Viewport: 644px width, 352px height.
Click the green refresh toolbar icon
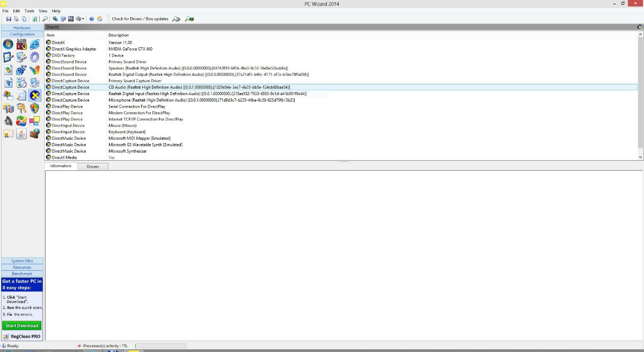coord(35,19)
